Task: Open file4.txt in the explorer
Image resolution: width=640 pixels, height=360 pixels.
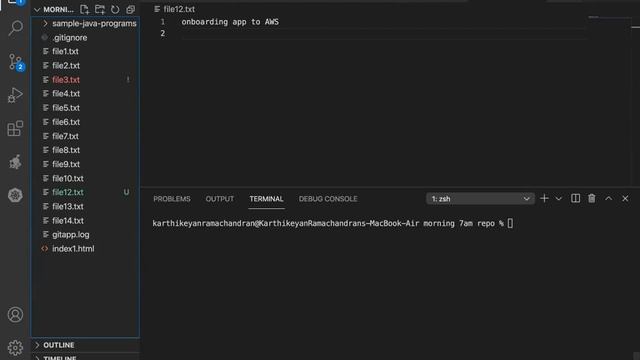Action: pyautogui.click(x=85, y=94)
